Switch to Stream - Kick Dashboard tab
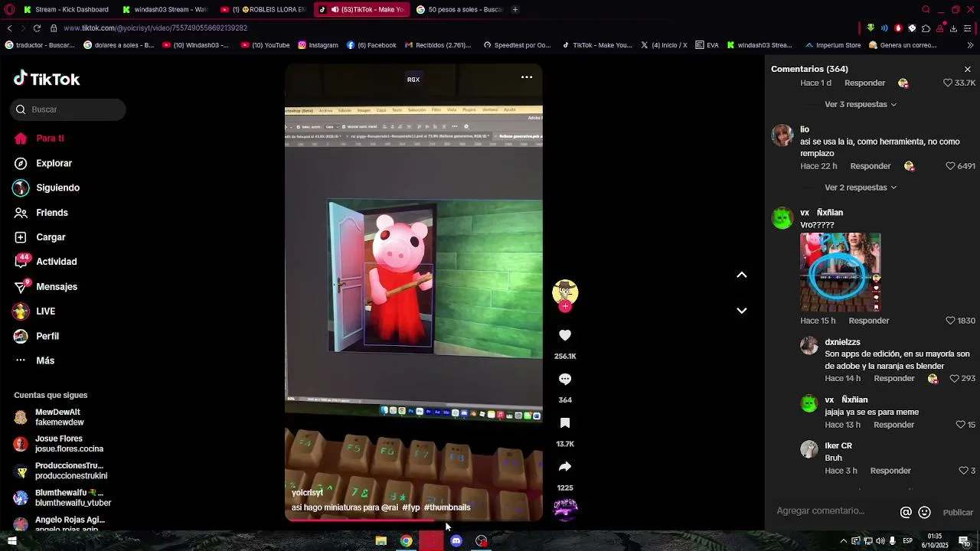The image size is (980, 551). point(67,9)
